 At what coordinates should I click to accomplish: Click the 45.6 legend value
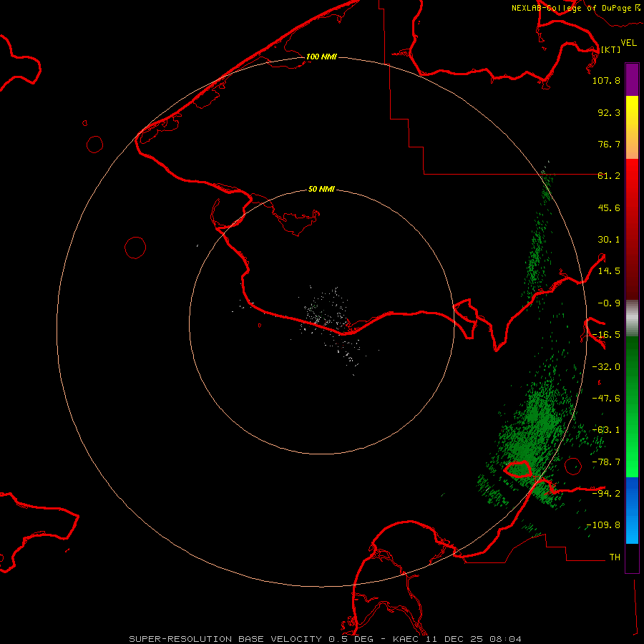[x=609, y=208]
